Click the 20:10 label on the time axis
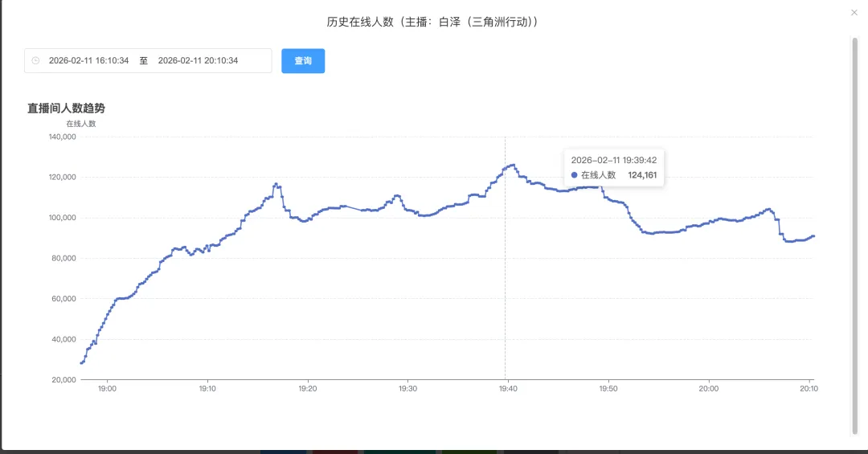The height and width of the screenshot is (454, 868). point(808,389)
